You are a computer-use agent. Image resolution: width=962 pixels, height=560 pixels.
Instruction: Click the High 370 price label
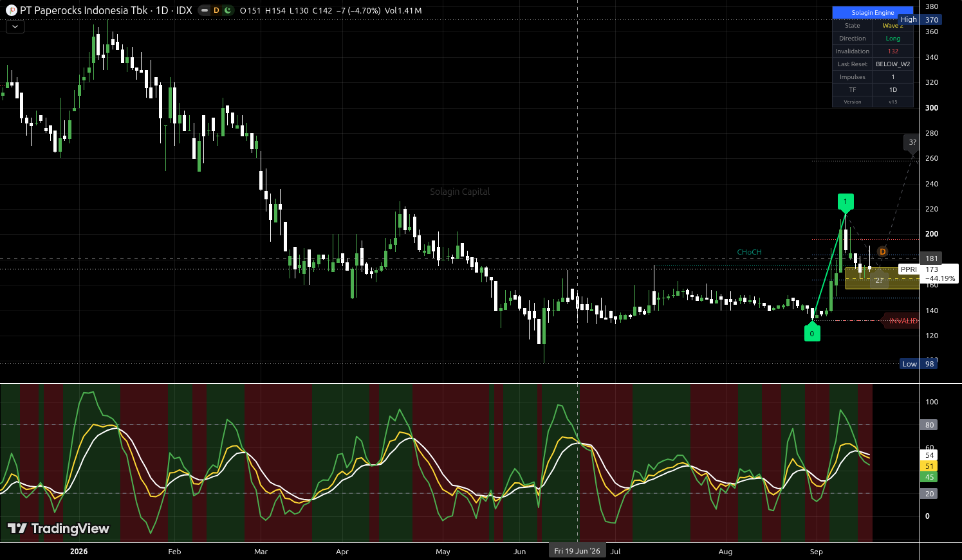coord(919,20)
